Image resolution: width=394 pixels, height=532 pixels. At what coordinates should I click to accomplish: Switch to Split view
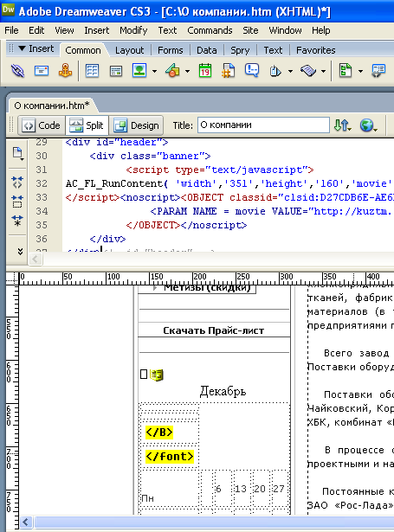pos(87,125)
